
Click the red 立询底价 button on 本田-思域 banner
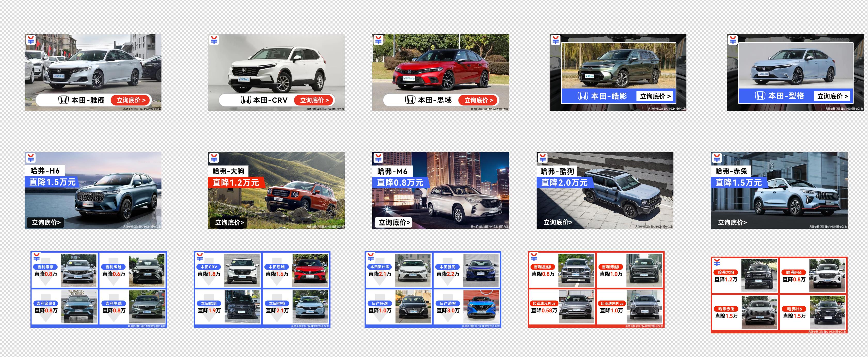pos(478,100)
